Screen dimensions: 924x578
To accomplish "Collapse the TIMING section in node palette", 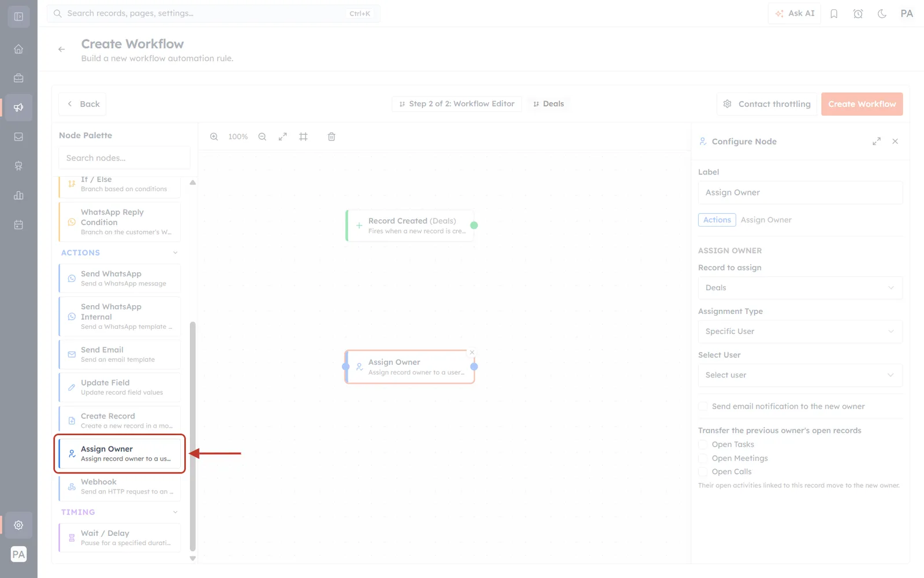I will tap(176, 512).
